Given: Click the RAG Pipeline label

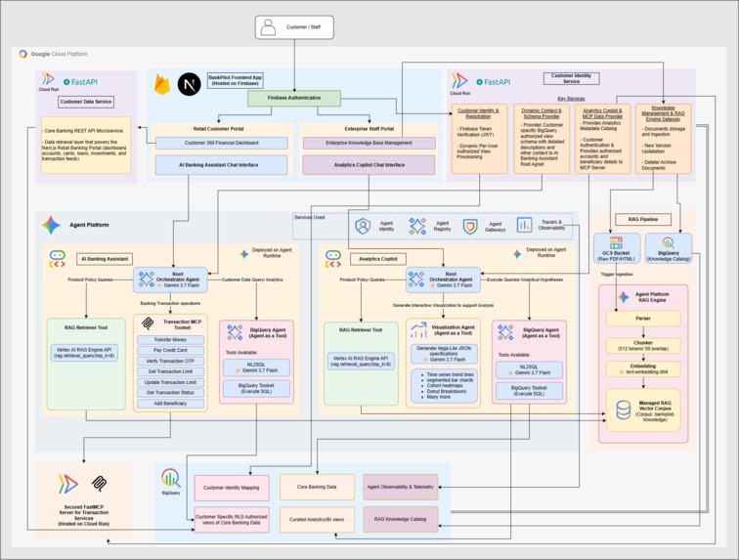Looking at the screenshot, I should pyautogui.click(x=643, y=219).
